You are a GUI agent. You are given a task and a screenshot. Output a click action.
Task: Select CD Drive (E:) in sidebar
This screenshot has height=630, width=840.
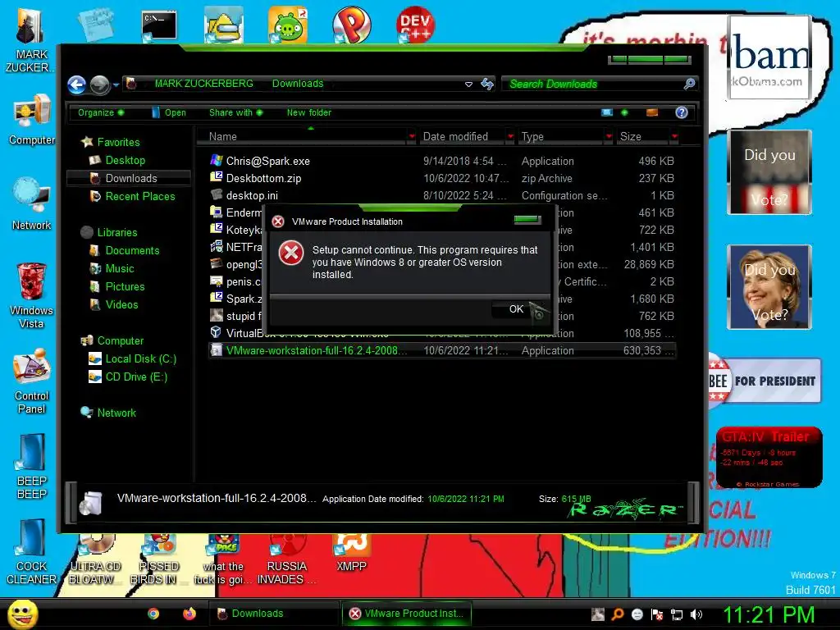click(x=136, y=377)
